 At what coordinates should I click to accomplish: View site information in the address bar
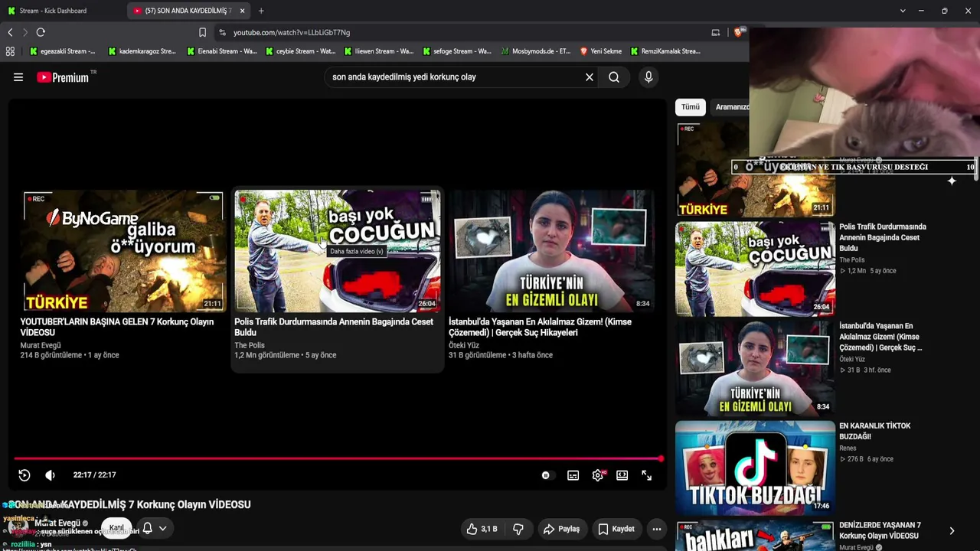[222, 32]
